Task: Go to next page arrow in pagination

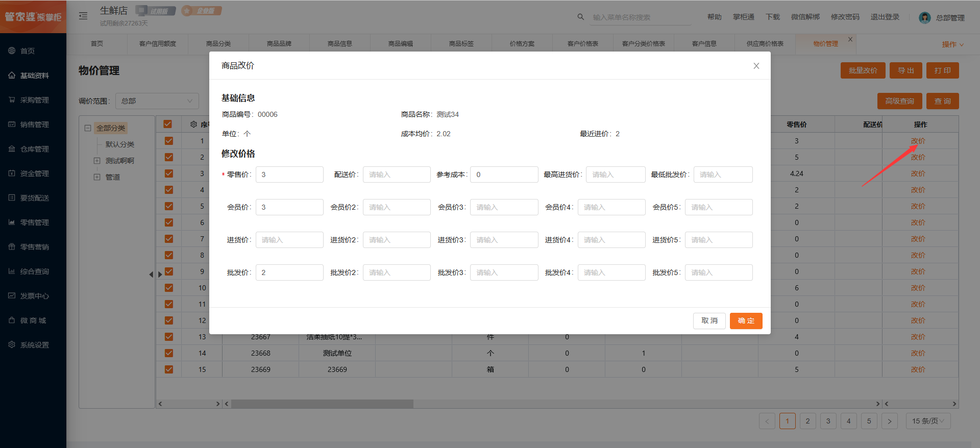Action: tap(890, 421)
